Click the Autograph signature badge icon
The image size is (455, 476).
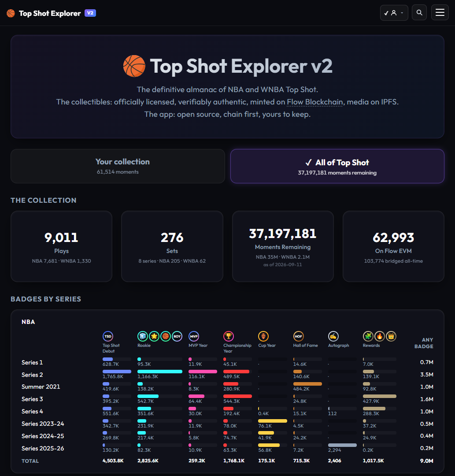(x=333, y=336)
